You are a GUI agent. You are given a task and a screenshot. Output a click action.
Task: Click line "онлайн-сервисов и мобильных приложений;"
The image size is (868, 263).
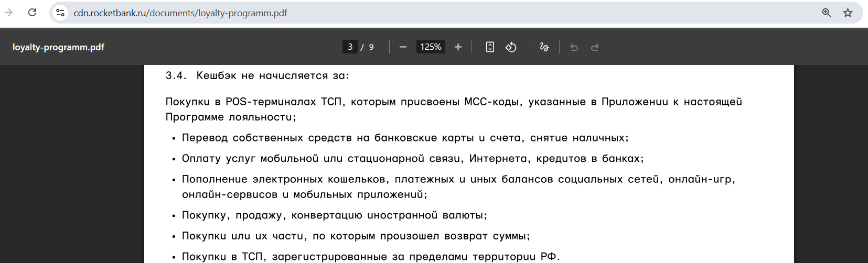(x=304, y=194)
